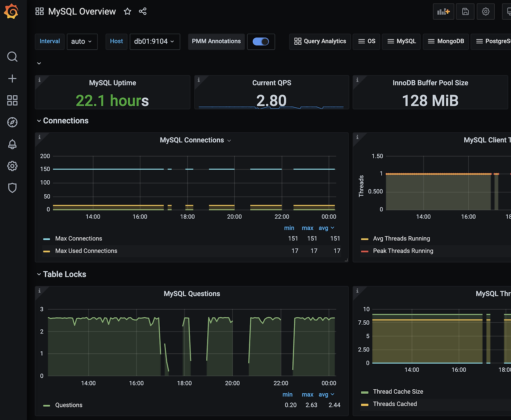This screenshot has width=511, height=420.
Task: Open the MongoDB menu link
Action: coord(446,41)
